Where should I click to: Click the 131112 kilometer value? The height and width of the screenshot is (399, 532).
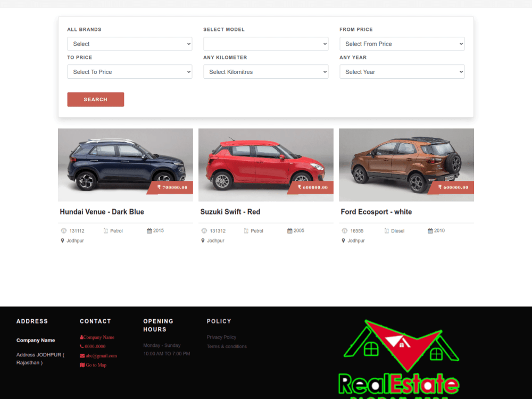[77, 231]
